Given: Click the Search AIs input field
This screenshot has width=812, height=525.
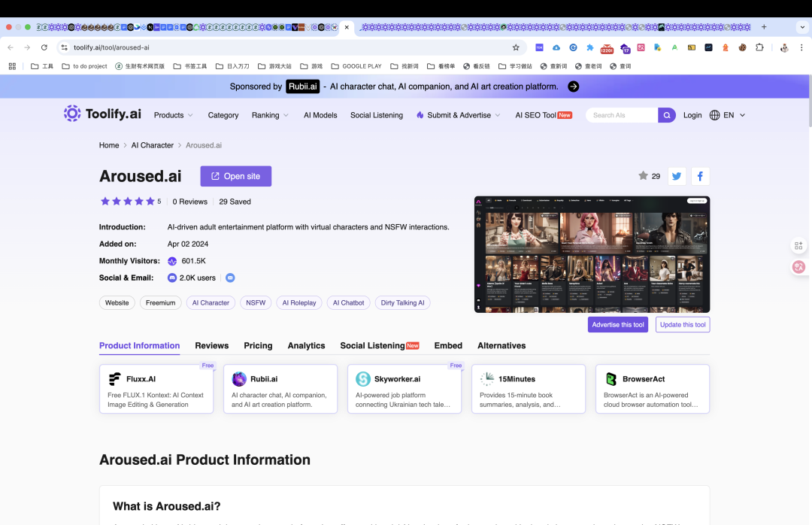Looking at the screenshot, I should pyautogui.click(x=622, y=115).
